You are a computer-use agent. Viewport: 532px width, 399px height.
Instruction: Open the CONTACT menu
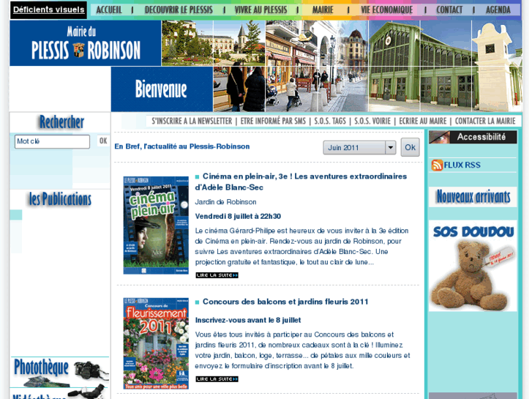[449, 10]
